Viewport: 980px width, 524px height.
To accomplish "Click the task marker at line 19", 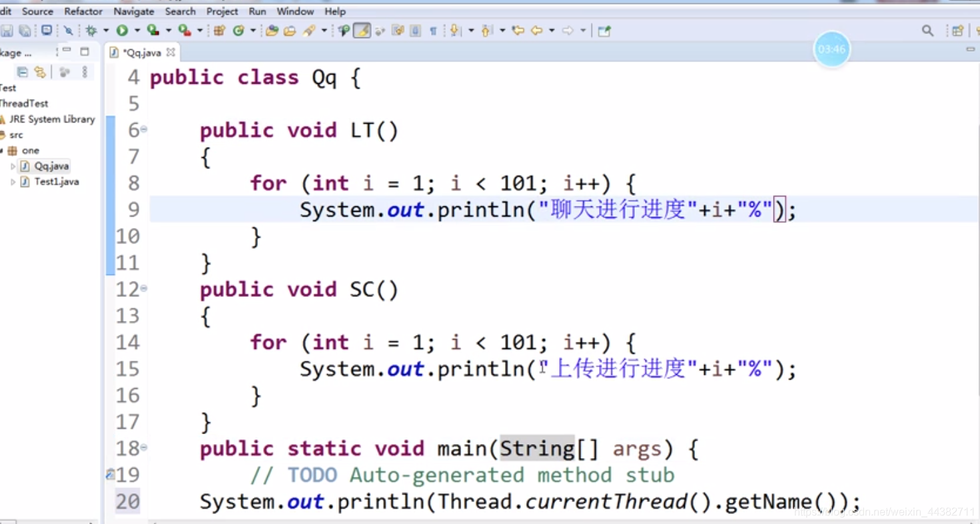I will coord(110,474).
